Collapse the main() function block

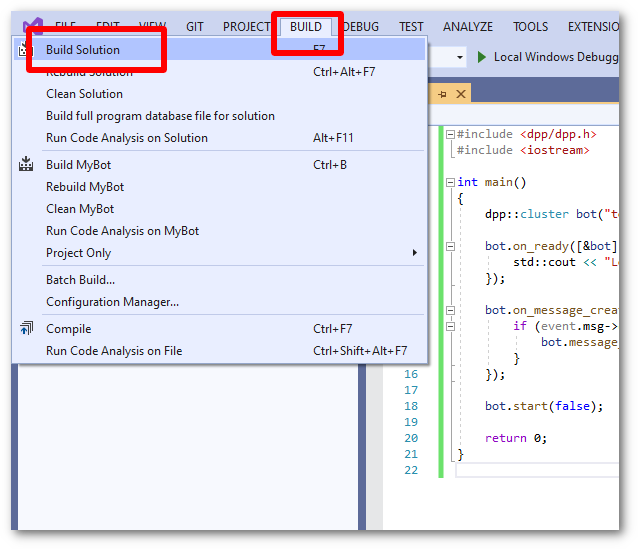(450, 183)
